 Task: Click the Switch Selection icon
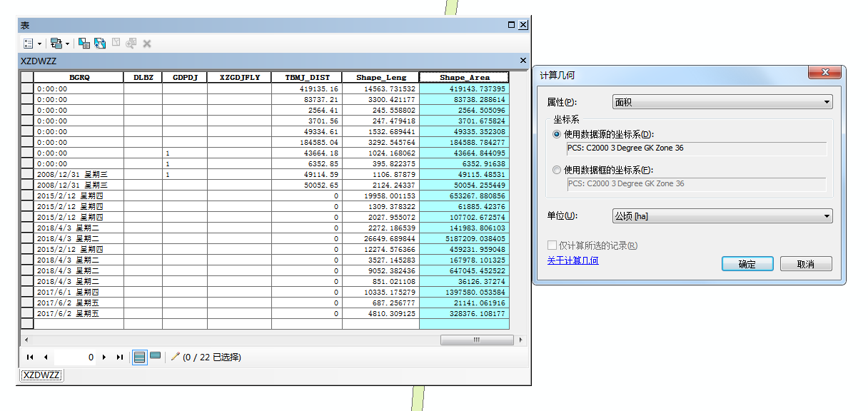pyautogui.click(x=100, y=44)
